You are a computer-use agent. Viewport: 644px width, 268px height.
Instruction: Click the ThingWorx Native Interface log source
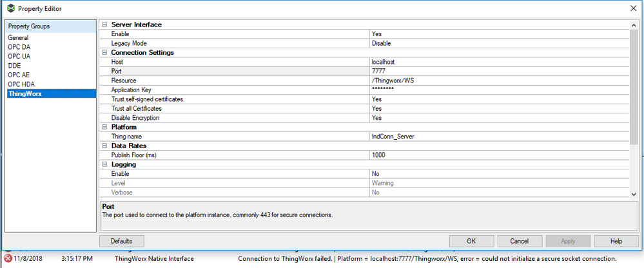tap(154, 259)
